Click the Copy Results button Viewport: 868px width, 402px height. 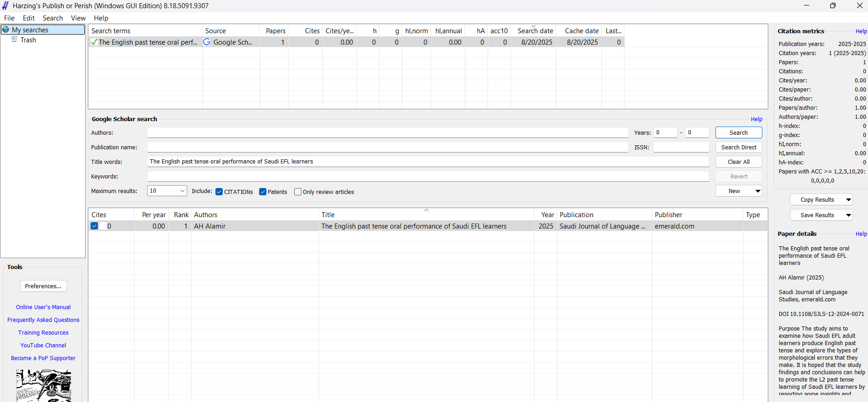pos(817,200)
